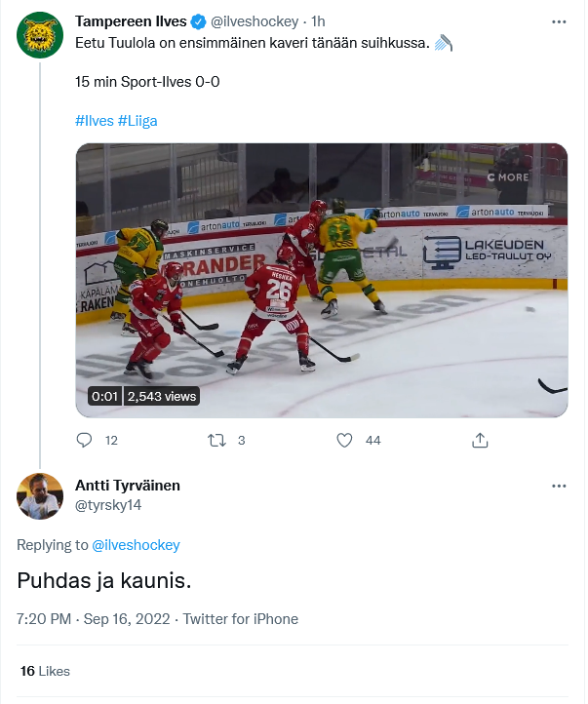The image size is (588, 704).
Task: Retweet the Tampereen Ilves tweet
Action: 217,440
